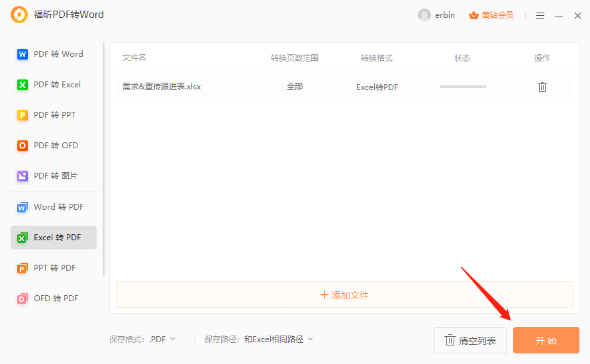Select the PPT 转 PDF menu item
The width and height of the screenshot is (590, 364).
tap(54, 268)
